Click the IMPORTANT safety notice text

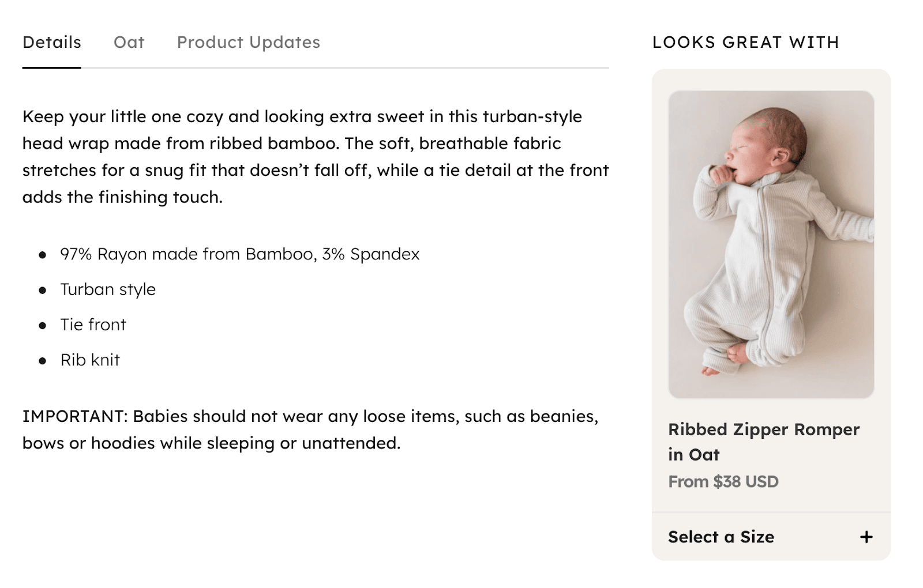pyautogui.click(x=310, y=429)
